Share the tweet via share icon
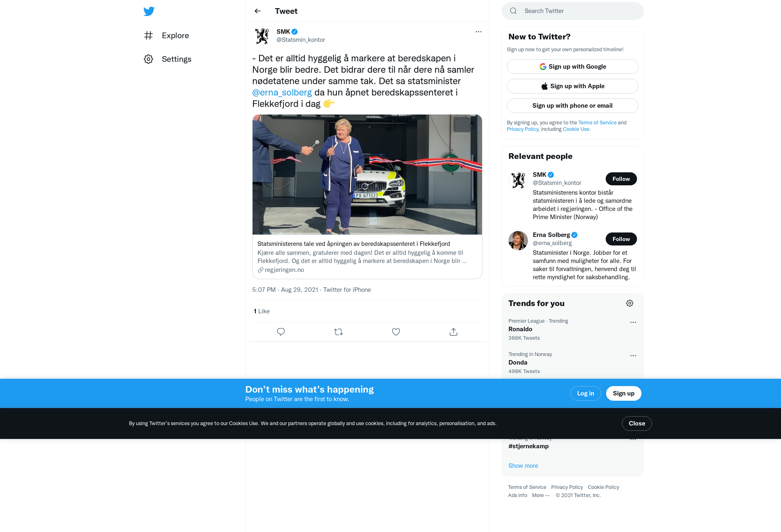 pos(454,332)
